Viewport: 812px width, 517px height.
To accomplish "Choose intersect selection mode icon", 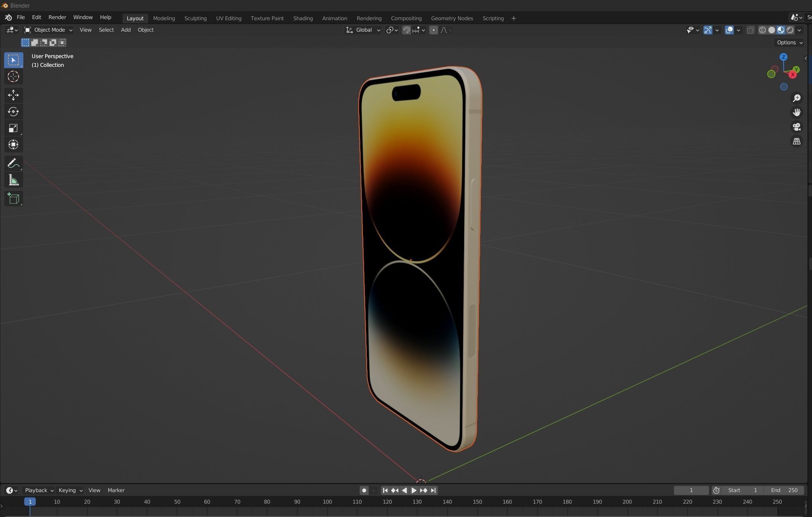I will 62,42.
